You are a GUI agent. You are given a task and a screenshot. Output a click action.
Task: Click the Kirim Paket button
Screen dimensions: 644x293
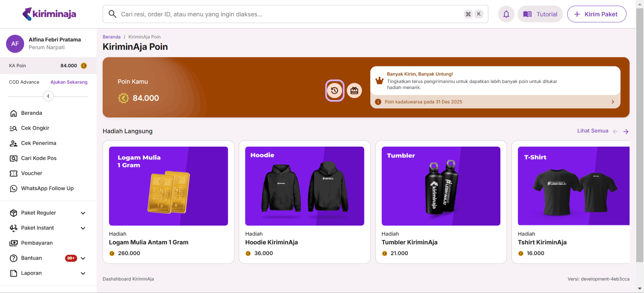point(596,14)
